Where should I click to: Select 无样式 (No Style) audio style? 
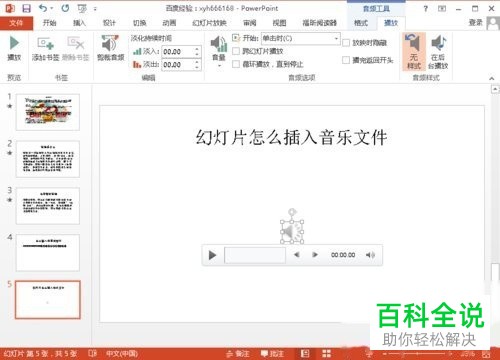[414, 52]
